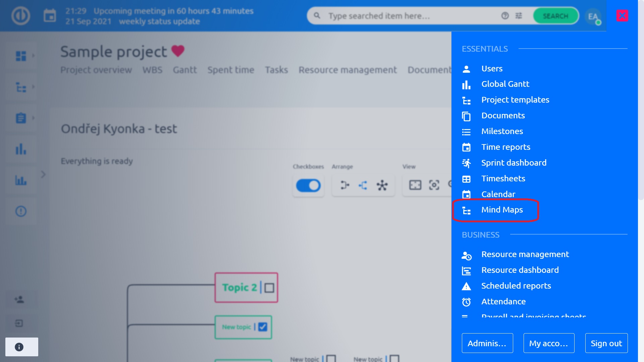
Task: Click the Resource management person-clock icon
Action: click(466, 255)
